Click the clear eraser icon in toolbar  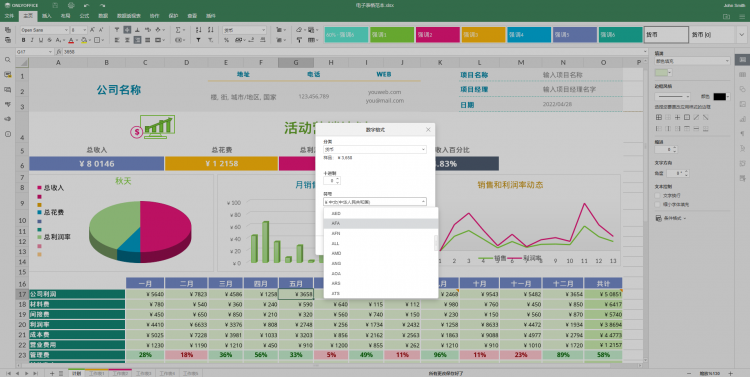coord(299,30)
